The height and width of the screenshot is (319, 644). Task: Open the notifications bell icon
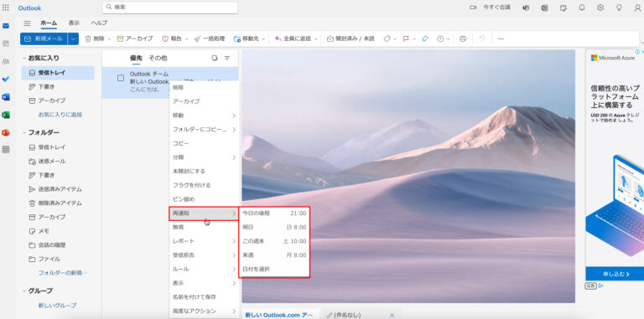click(582, 8)
